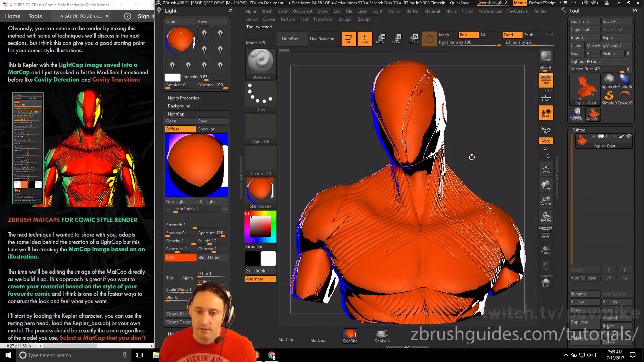The image size is (644, 362).
Task: Select the Kepler_Bust subtool row
Action: click(x=604, y=142)
